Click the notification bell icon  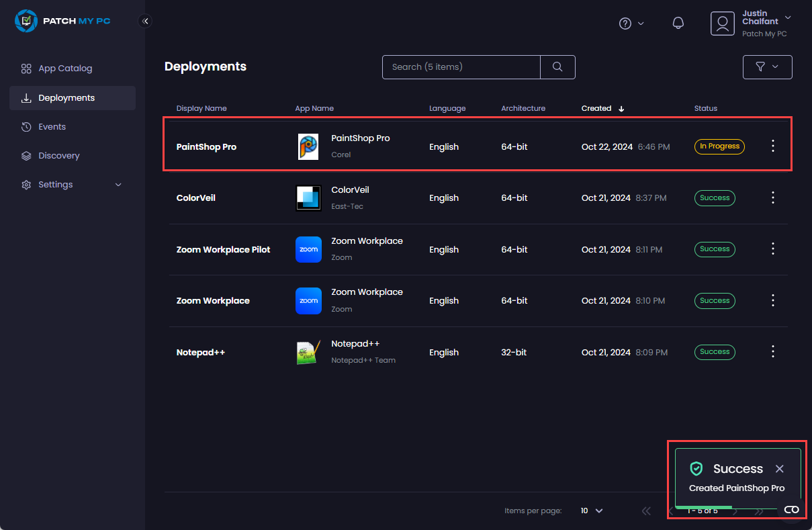678,23
